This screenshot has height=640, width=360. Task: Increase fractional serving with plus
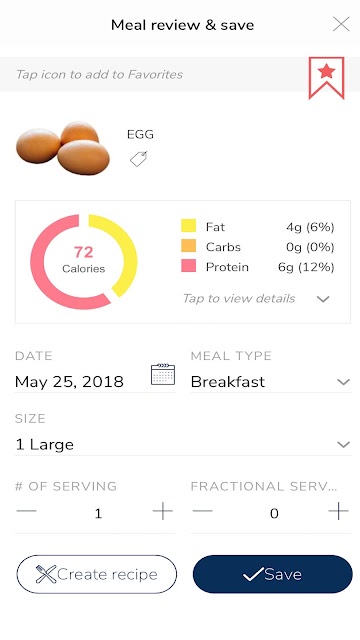(338, 511)
